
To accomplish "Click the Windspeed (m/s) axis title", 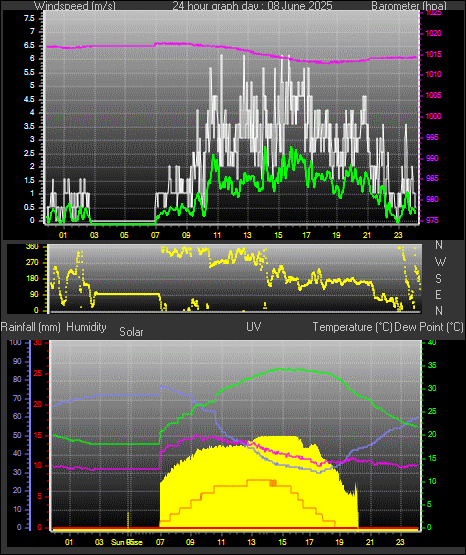I will pos(74,6).
